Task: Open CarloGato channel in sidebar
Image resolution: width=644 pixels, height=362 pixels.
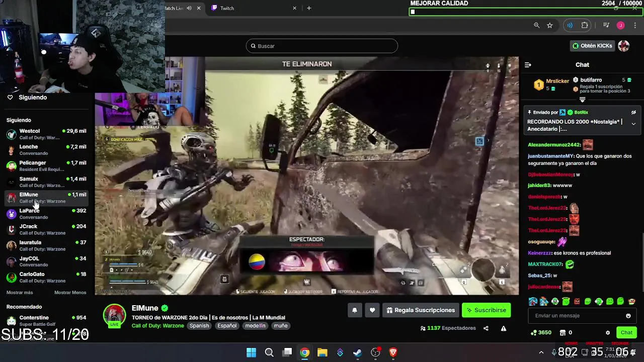Action: pos(47,278)
